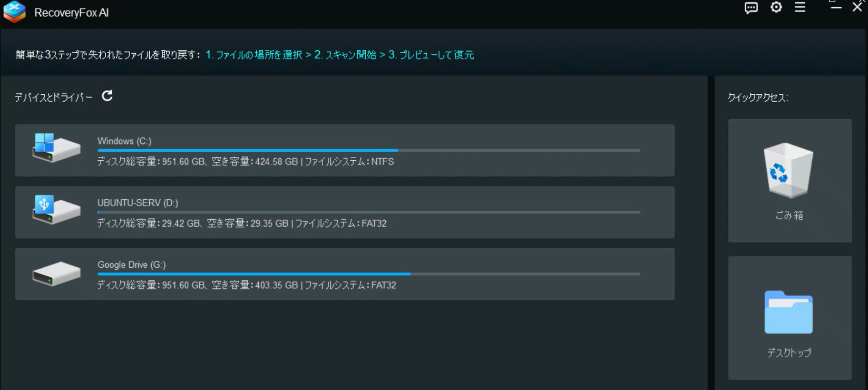Select the Windows (C:) drive label
This screenshot has height=390, width=868.
(x=124, y=141)
